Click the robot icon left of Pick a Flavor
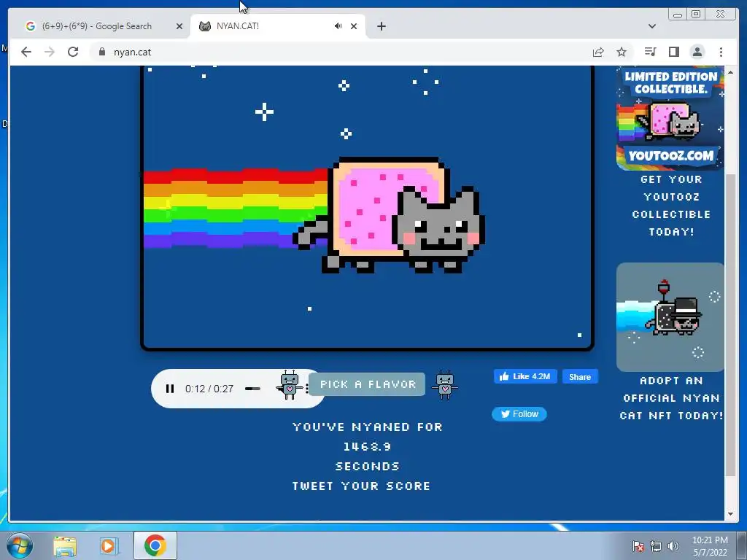 (289, 384)
